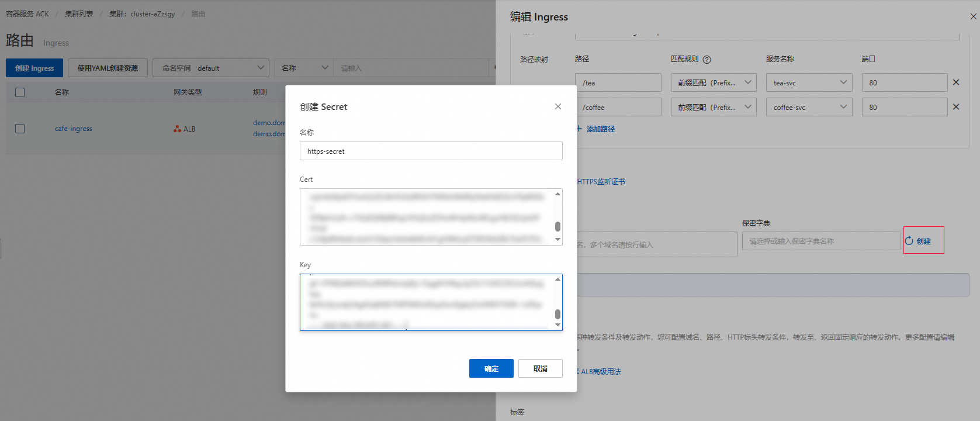Click the 确定 button in Secret dialog
This screenshot has width=980, height=421.
click(x=491, y=368)
